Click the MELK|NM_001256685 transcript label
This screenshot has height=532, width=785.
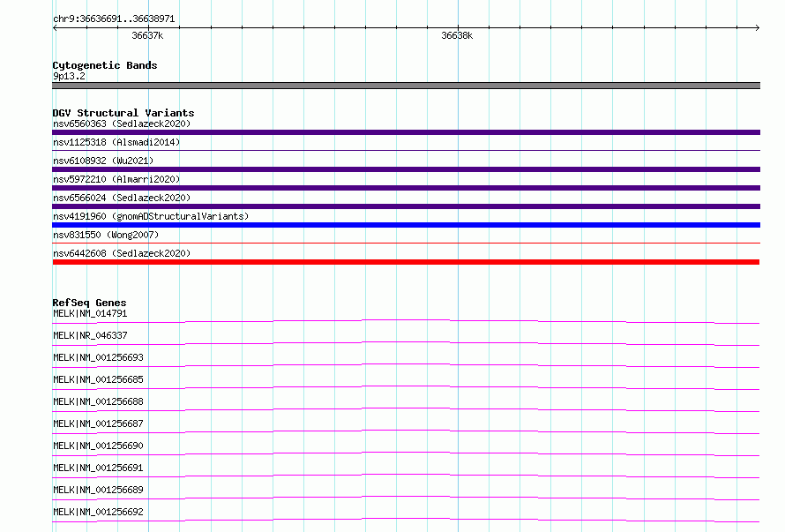point(98,379)
